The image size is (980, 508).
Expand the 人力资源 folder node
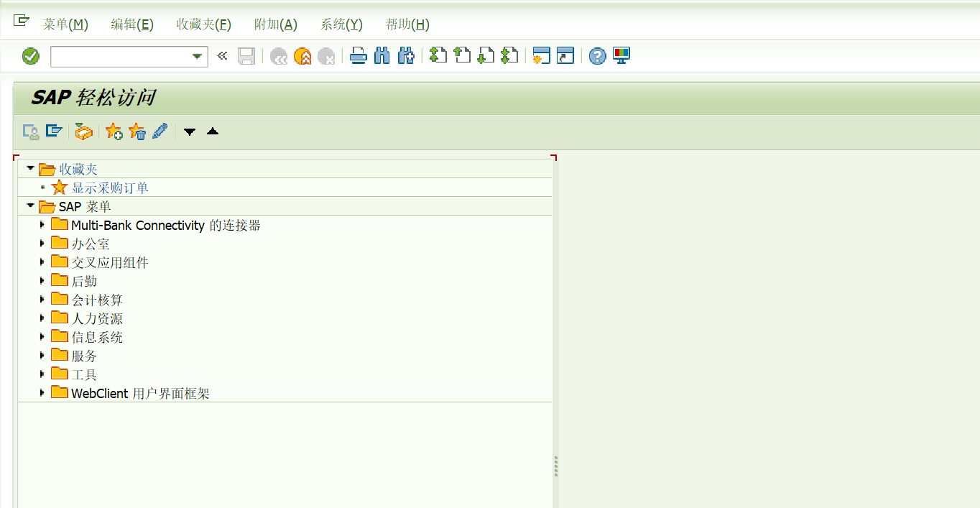coord(43,318)
